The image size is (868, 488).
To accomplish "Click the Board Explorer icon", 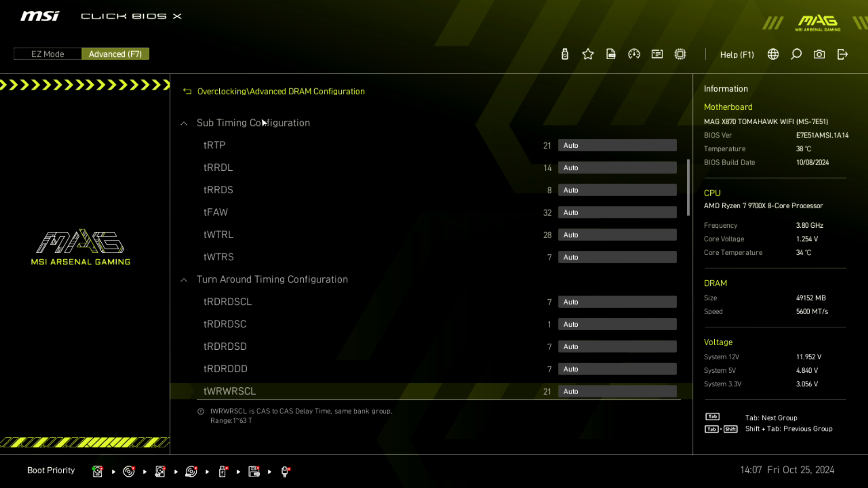I will [x=679, y=54].
